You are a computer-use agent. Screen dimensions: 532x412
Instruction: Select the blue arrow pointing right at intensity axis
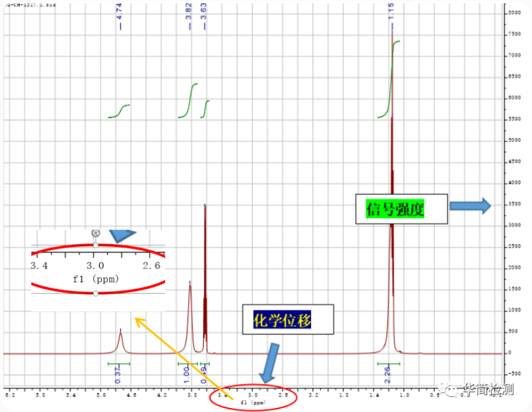click(470, 205)
